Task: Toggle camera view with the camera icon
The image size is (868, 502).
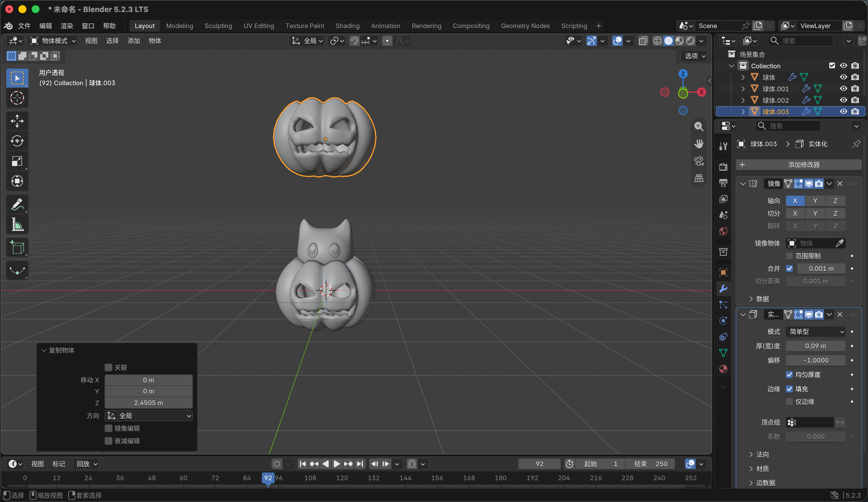Action: (699, 161)
